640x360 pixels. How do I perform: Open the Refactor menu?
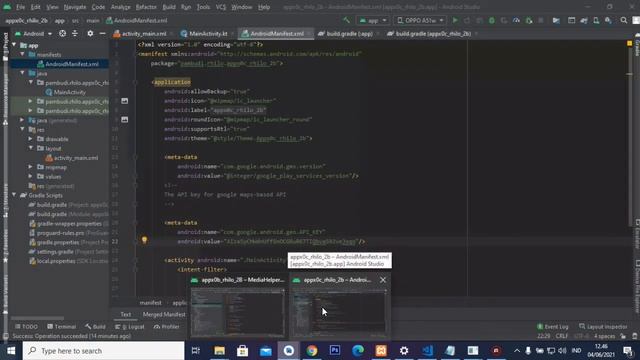(146, 7)
